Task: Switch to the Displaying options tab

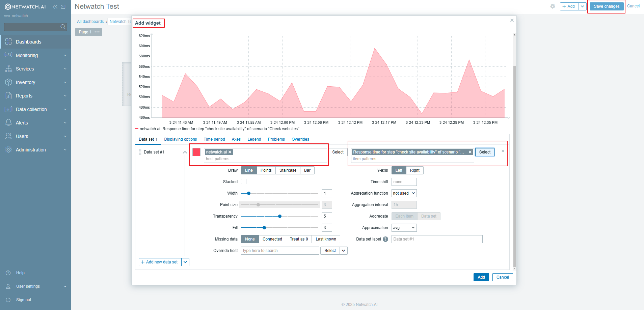Action: click(180, 139)
